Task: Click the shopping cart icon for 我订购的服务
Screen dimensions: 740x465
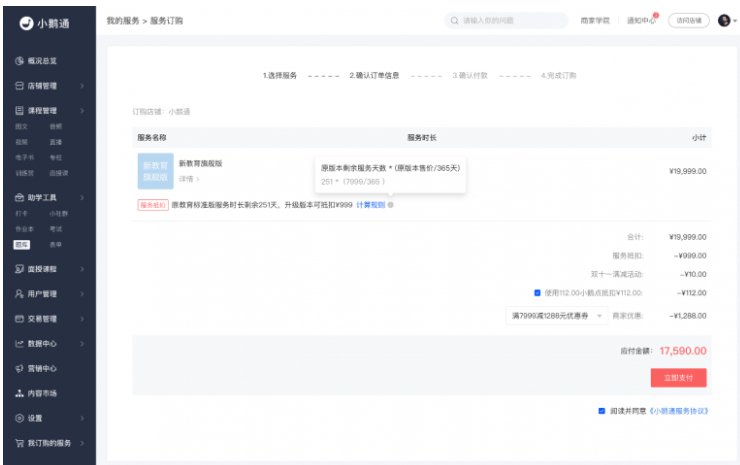Action: point(19,443)
